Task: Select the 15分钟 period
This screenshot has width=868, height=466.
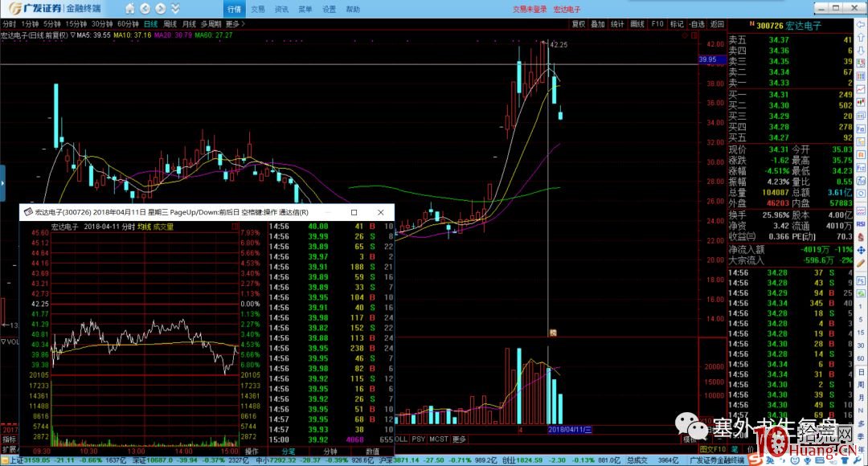Action: click(76, 24)
